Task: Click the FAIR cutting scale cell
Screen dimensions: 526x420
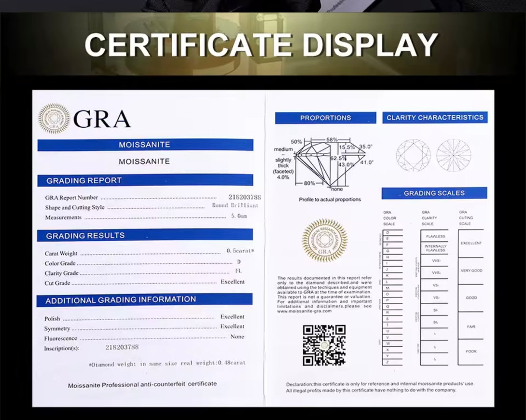Action: [x=471, y=326]
